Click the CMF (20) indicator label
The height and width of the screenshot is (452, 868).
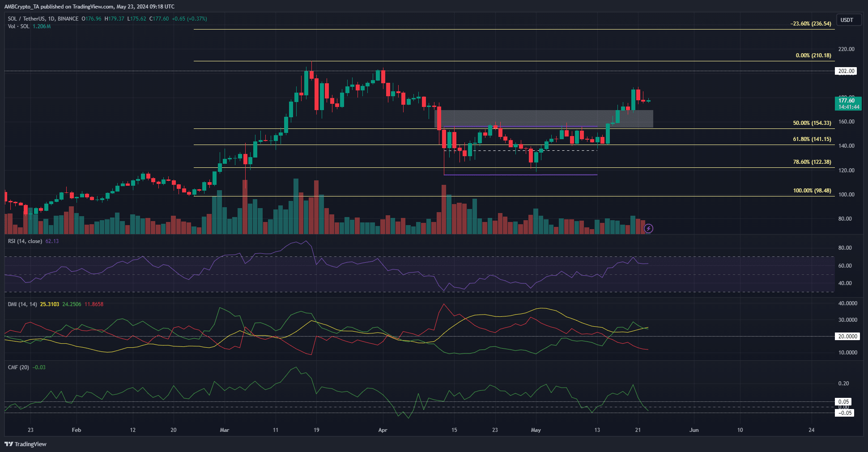pyautogui.click(x=18, y=367)
